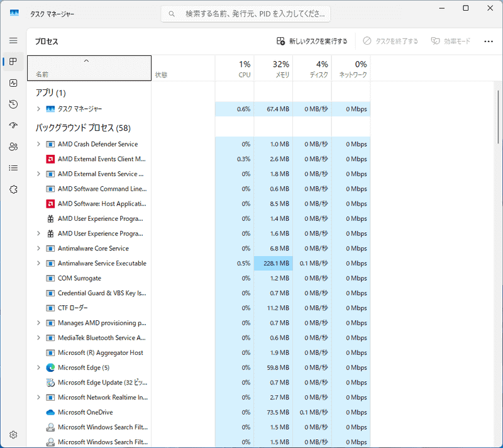Expand Microsoft Network Realtime row
Viewport: 503px width, 448px height.
38,397
